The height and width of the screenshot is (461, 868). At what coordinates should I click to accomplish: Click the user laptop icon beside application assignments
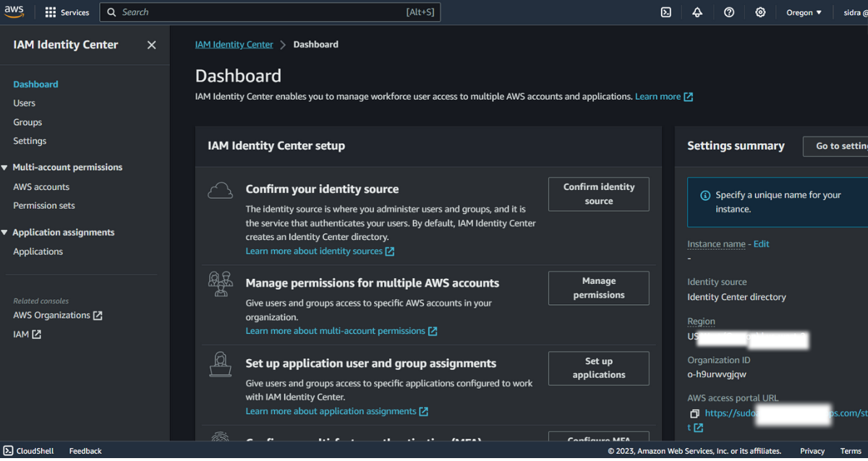point(220,363)
